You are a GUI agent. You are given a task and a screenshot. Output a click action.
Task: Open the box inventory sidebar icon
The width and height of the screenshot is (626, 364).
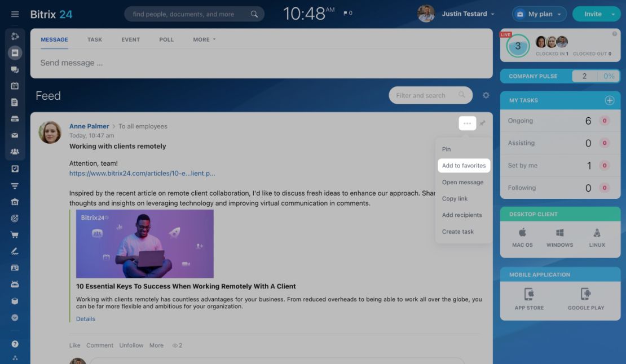[x=15, y=301]
